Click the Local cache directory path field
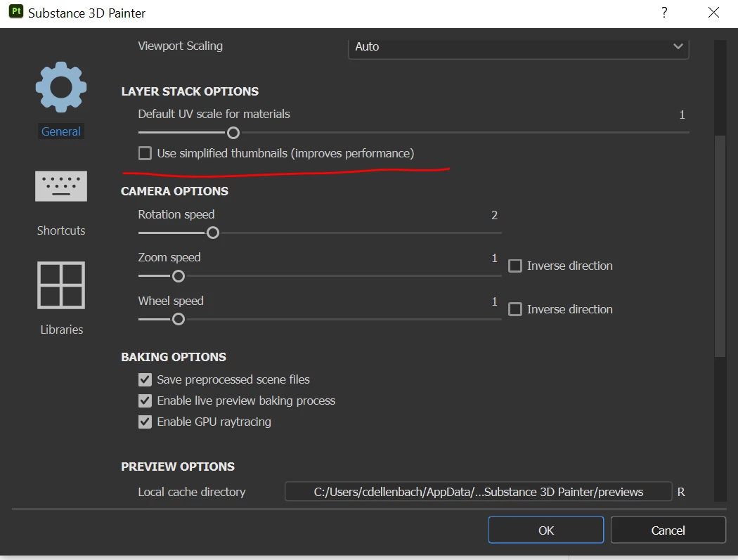738x560 pixels. [478, 492]
